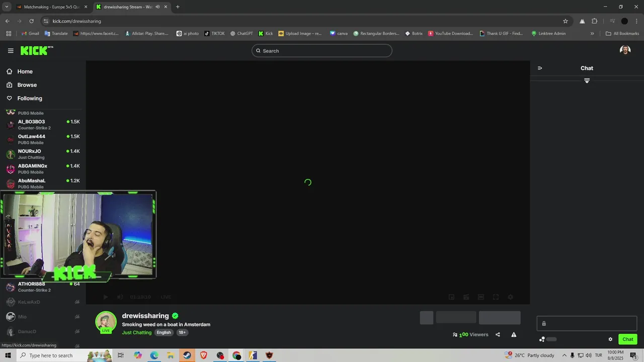
Task: Show more bookmarks chevron
Action: 592,34
